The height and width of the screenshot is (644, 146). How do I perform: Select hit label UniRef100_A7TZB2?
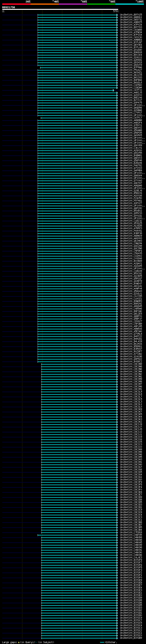(131, 354)
